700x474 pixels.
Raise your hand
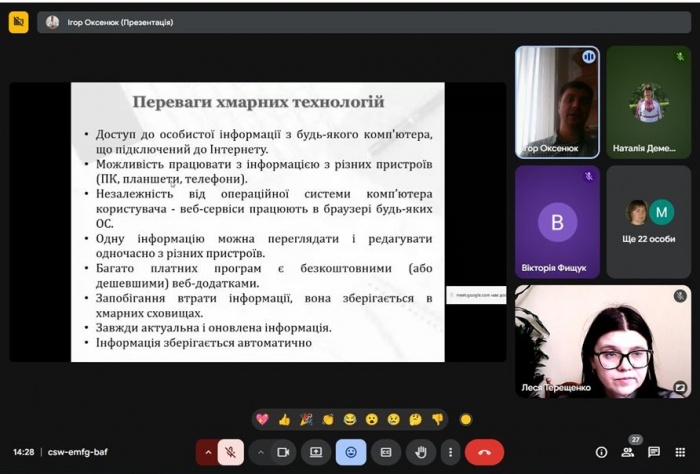(421, 452)
